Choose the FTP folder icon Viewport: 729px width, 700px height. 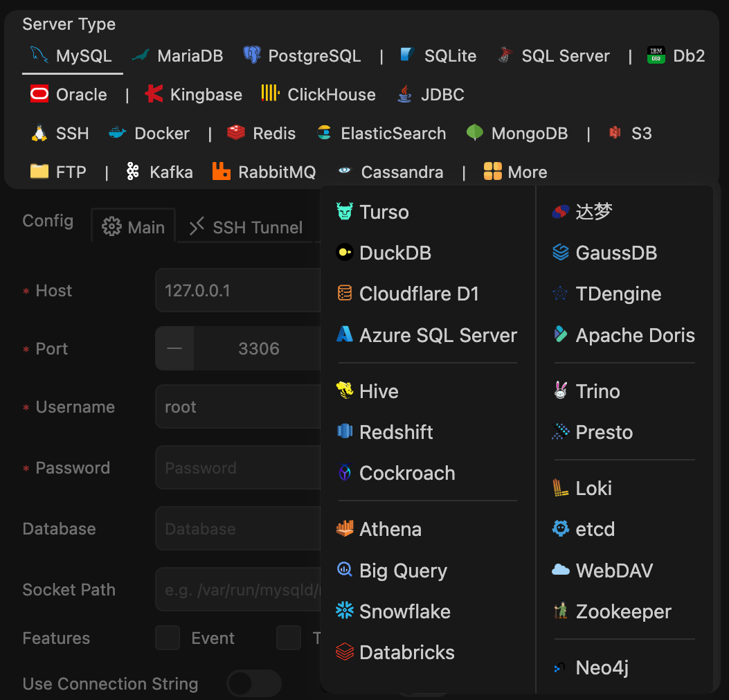(39, 171)
